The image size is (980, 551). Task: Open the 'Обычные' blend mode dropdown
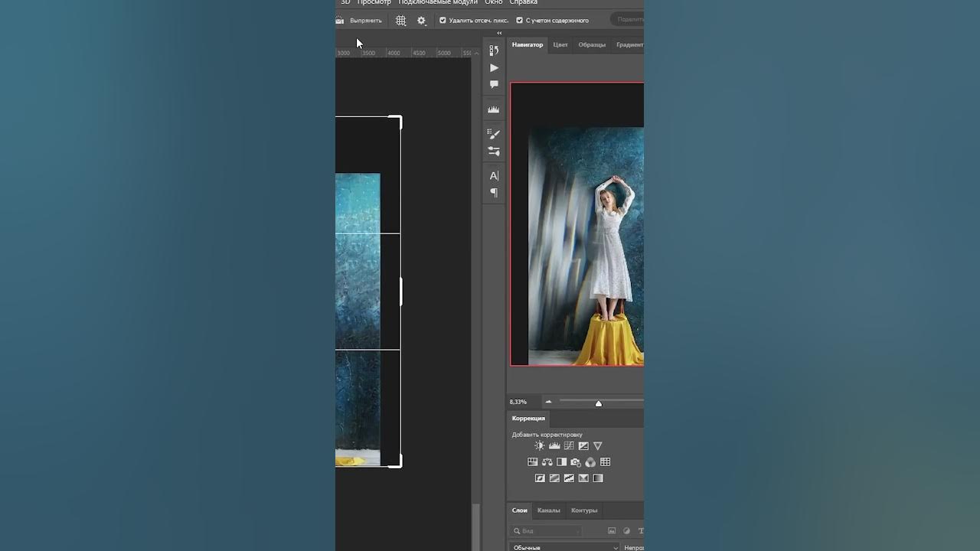coord(564,547)
